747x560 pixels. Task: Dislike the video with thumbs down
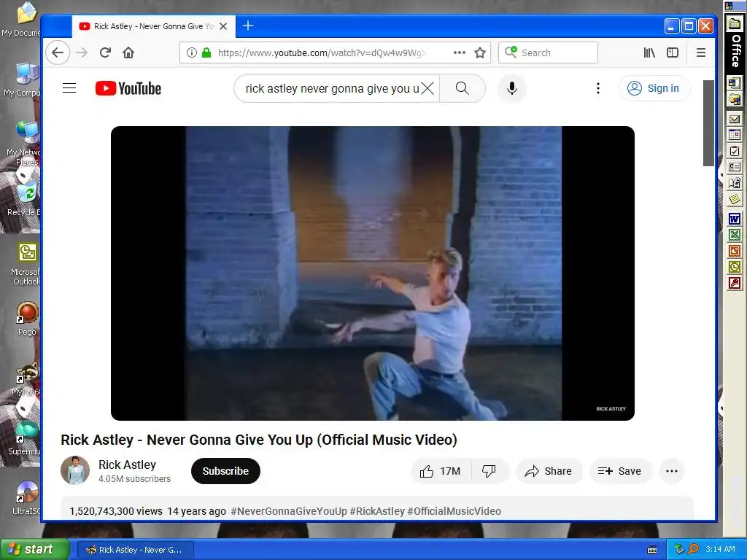489,471
